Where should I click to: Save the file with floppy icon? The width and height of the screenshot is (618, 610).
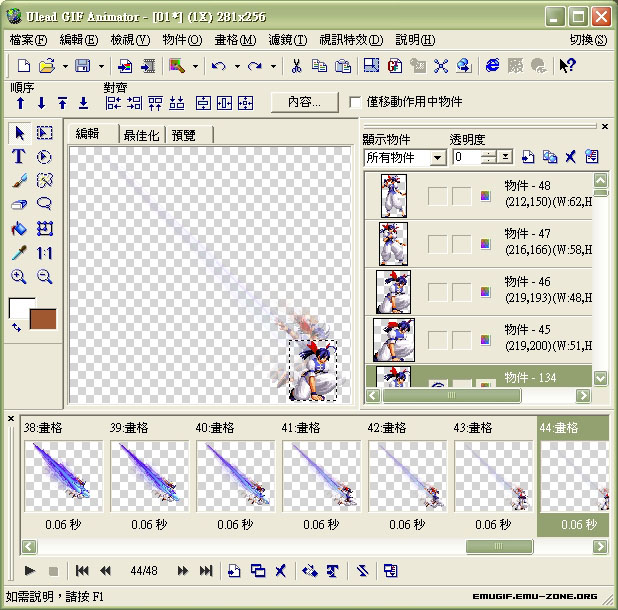coord(82,65)
